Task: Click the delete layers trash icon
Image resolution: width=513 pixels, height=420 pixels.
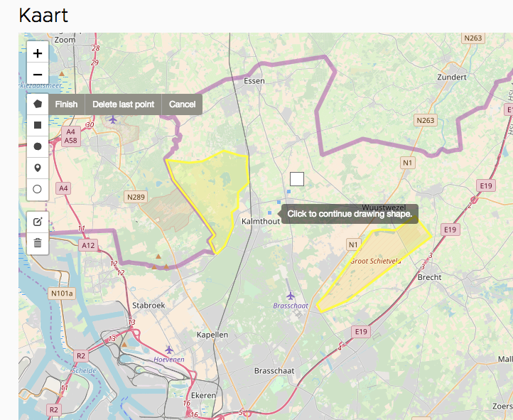Action: pyautogui.click(x=38, y=243)
